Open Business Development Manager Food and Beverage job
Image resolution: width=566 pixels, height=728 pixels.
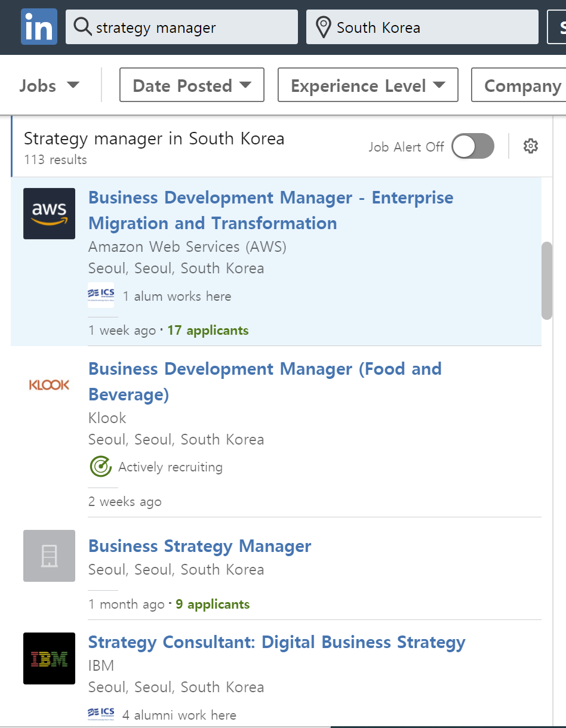(x=264, y=381)
